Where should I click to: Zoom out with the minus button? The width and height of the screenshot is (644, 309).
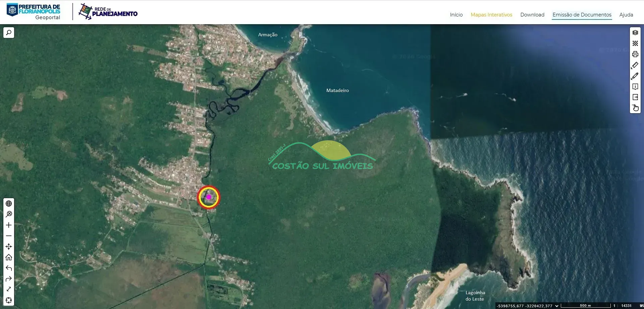[9, 236]
